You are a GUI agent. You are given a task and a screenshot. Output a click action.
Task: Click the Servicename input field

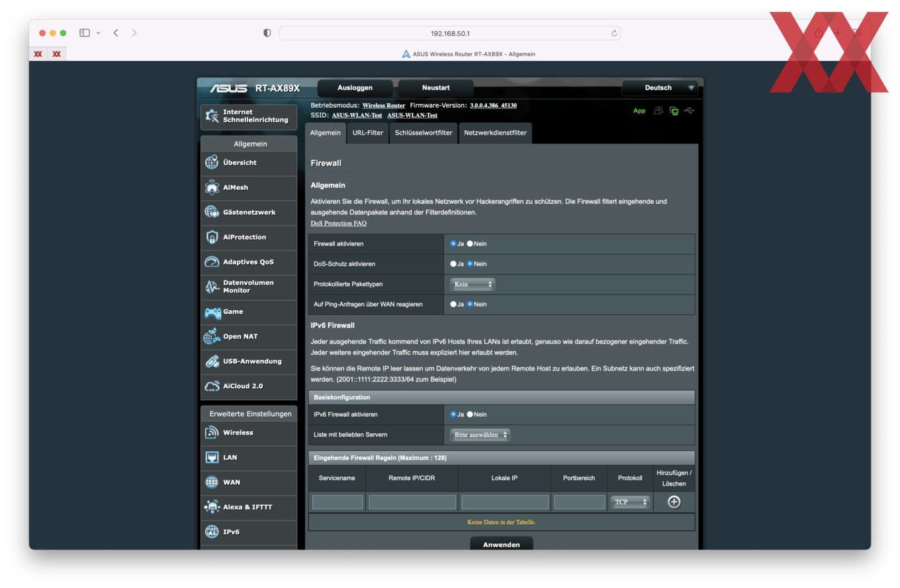click(x=337, y=502)
